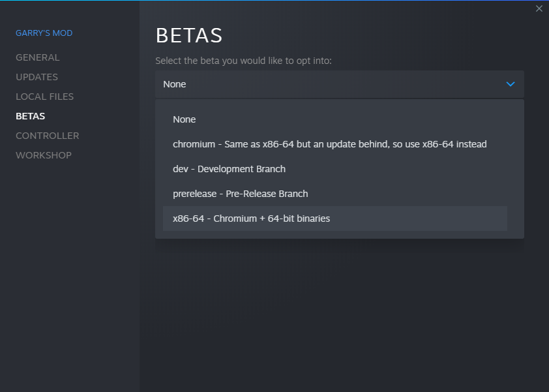Screen dimensions: 549x392
Task: Go to the Controller tab
Action: (47, 136)
